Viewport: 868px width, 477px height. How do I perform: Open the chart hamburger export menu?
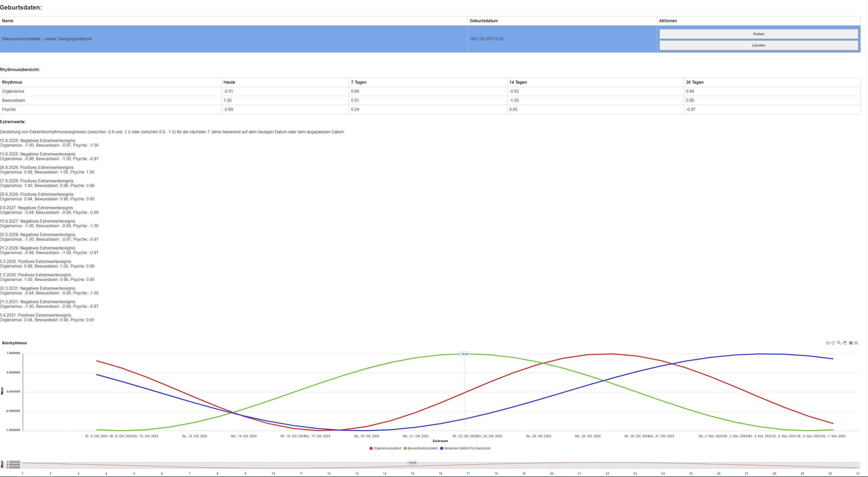[856, 343]
